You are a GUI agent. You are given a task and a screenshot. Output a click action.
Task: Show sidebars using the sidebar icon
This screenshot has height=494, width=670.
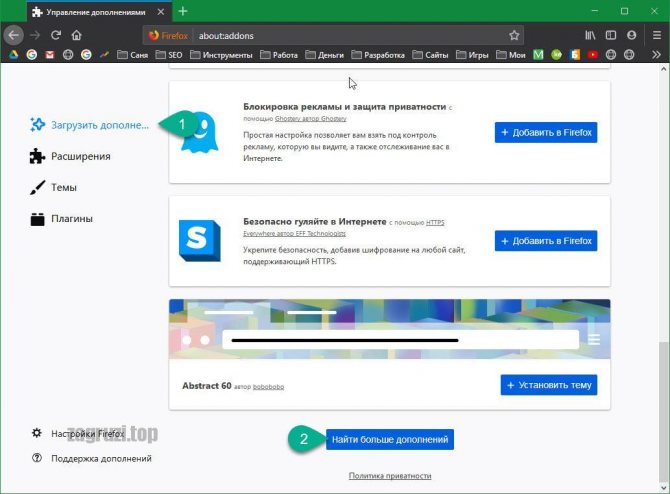click(611, 35)
